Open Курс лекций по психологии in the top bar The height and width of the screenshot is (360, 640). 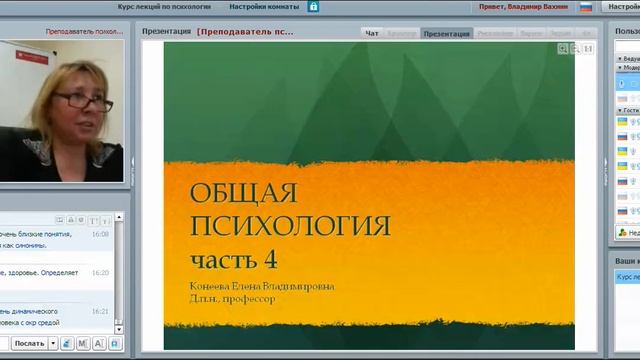pyautogui.click(x=164, y=7)
